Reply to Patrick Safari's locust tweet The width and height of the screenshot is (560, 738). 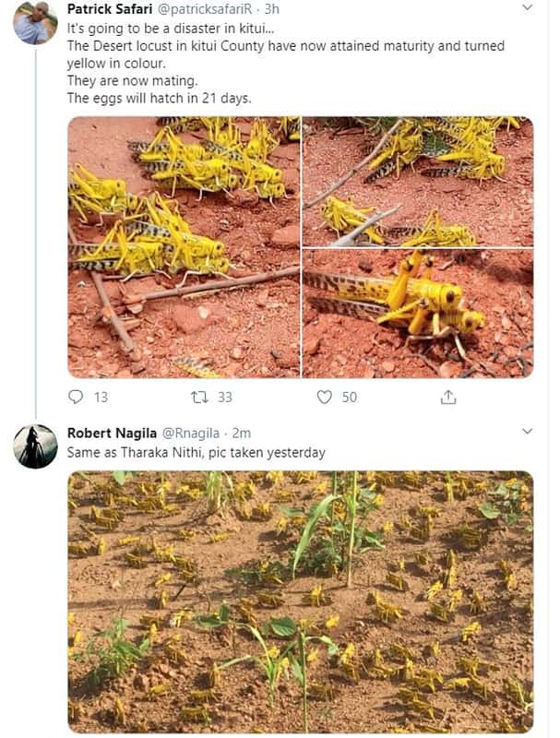pyautogui.click(x=77, y=396)
